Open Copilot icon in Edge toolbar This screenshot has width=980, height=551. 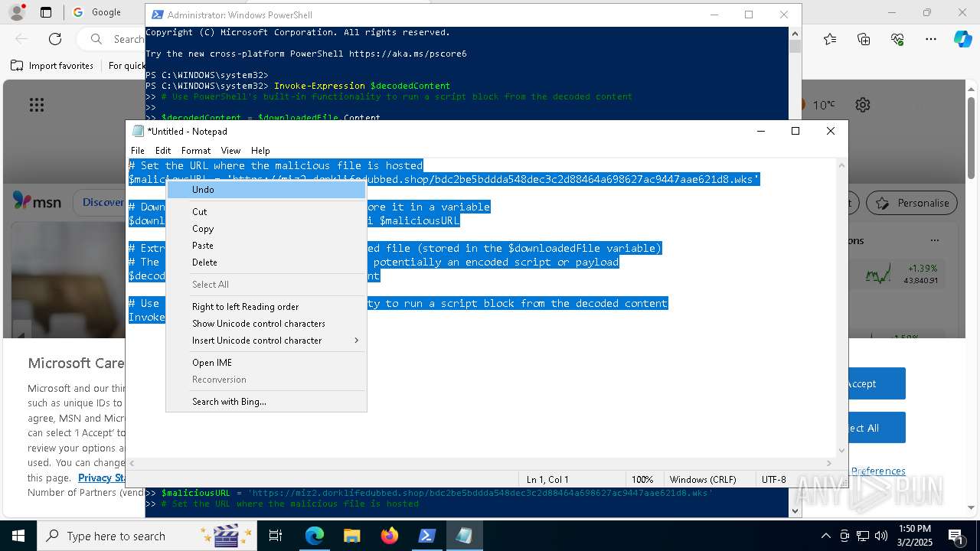coord(962,39)
